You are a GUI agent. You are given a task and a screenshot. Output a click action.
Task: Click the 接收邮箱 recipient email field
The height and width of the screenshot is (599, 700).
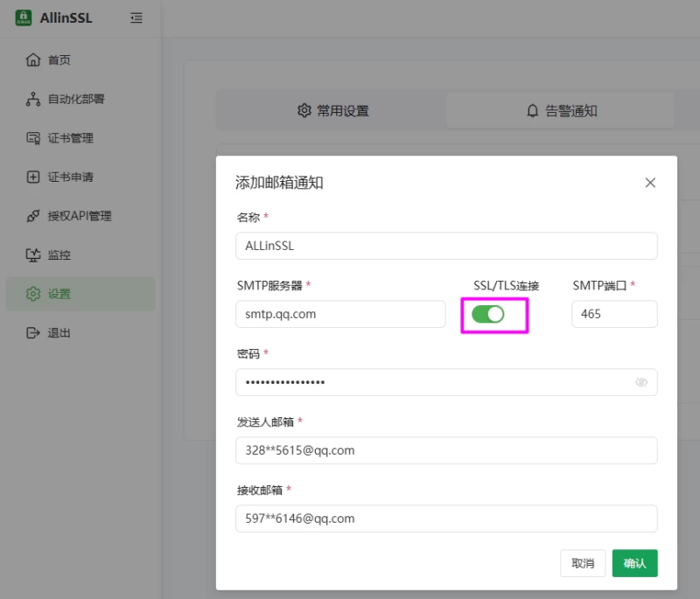point(446,519)
